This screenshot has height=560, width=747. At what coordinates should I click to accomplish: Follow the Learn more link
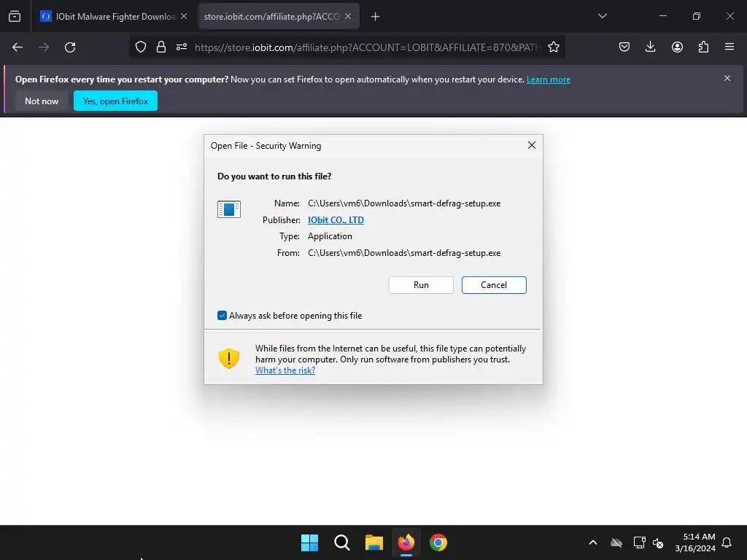549,79
